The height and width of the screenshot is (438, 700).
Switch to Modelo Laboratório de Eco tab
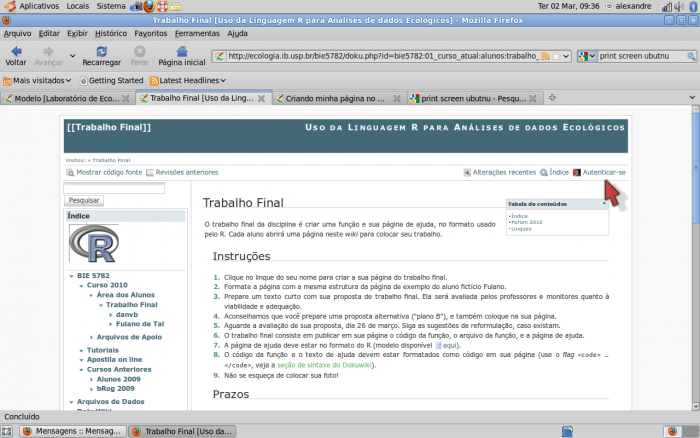coord(67,99)
